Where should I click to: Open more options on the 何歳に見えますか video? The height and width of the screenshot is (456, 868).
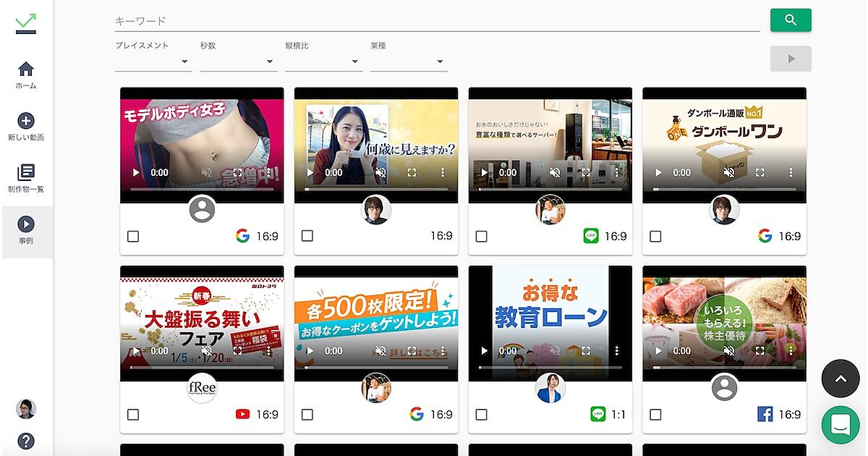(x=443, y=173)
